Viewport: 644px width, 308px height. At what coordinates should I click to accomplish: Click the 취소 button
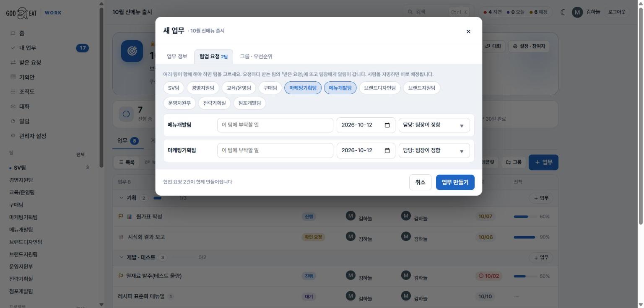(420, 182)
